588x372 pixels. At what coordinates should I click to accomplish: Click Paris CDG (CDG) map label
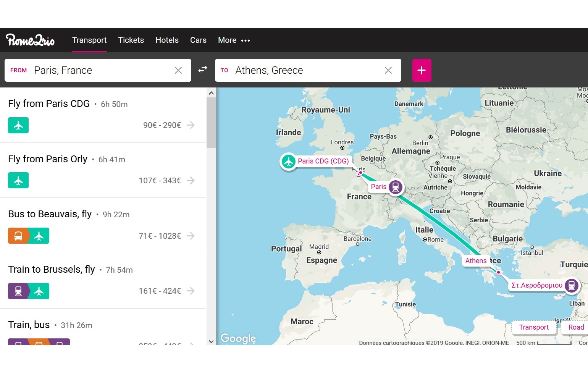[323, 161]
